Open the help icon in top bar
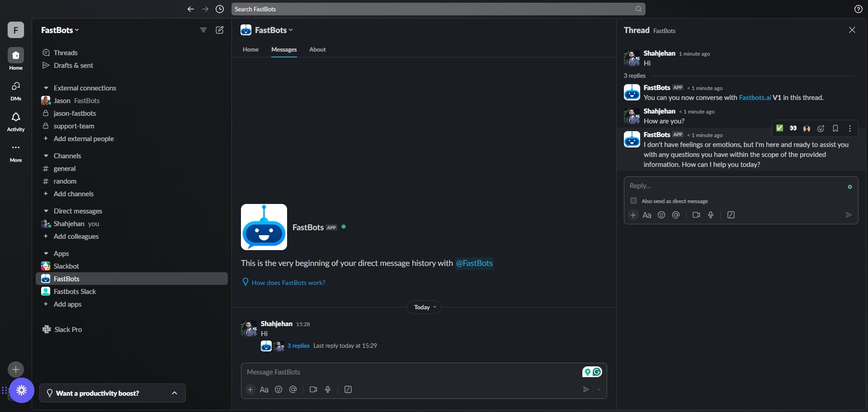 858,9
